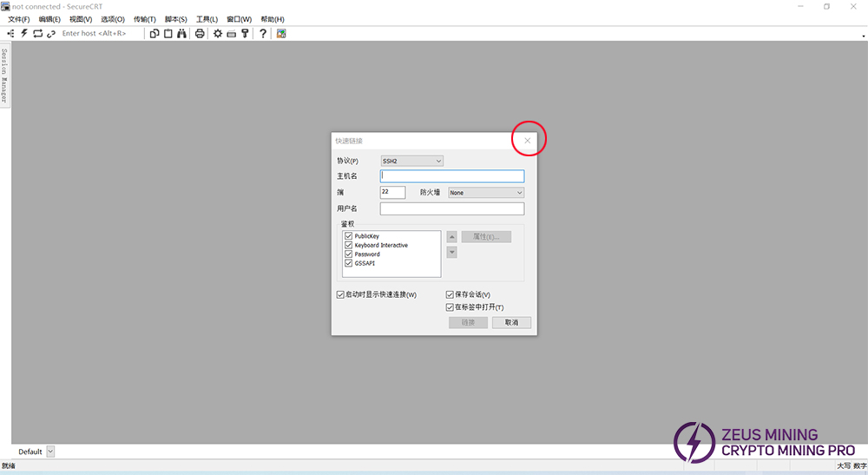Viewport: 868px width, 475px height.
Task: Click the Paste clipboard icon
Action: coord(168,33)
